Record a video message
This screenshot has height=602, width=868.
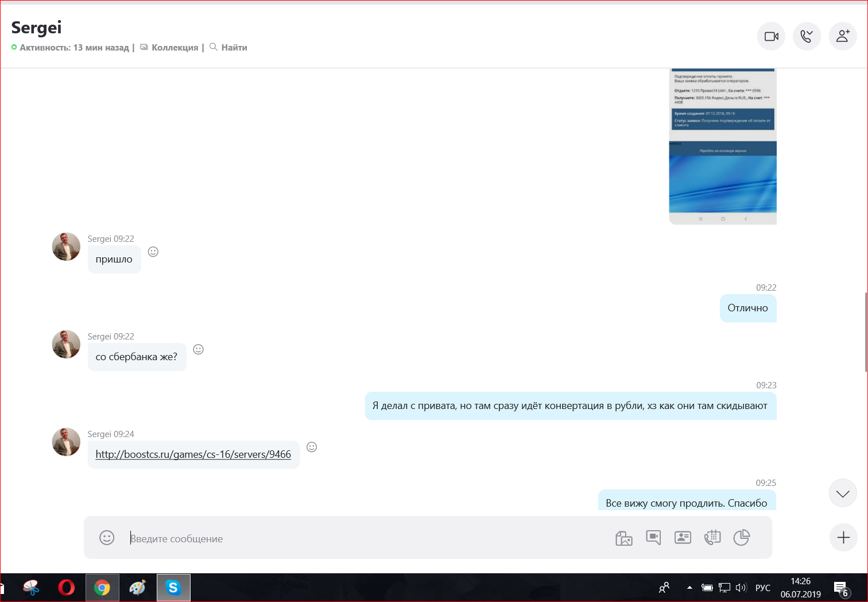click(x=653, y=538)
